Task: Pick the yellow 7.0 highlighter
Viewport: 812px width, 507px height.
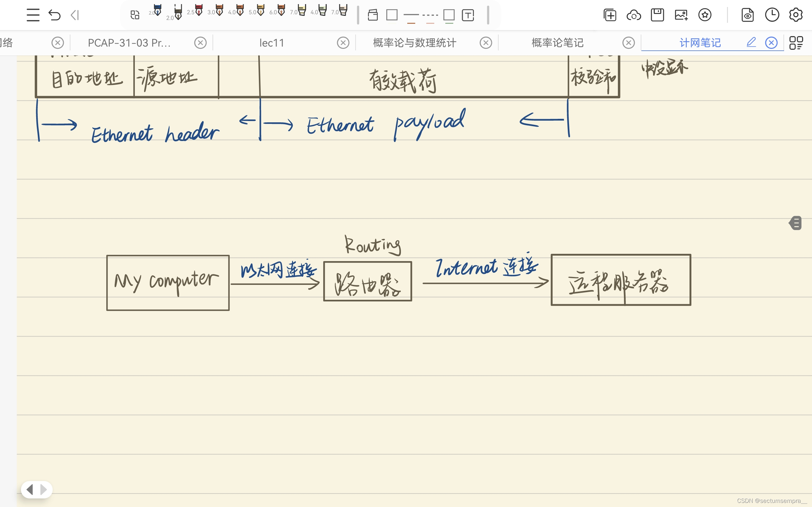Action: pos(302,11)
